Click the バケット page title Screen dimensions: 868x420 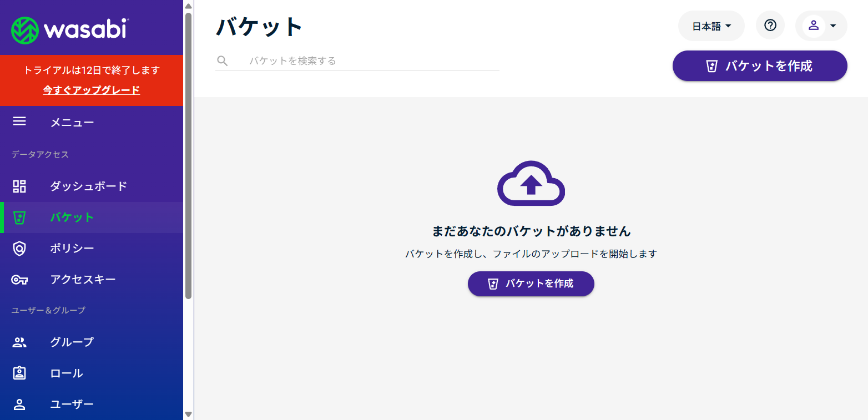click(x=260, y=27)
